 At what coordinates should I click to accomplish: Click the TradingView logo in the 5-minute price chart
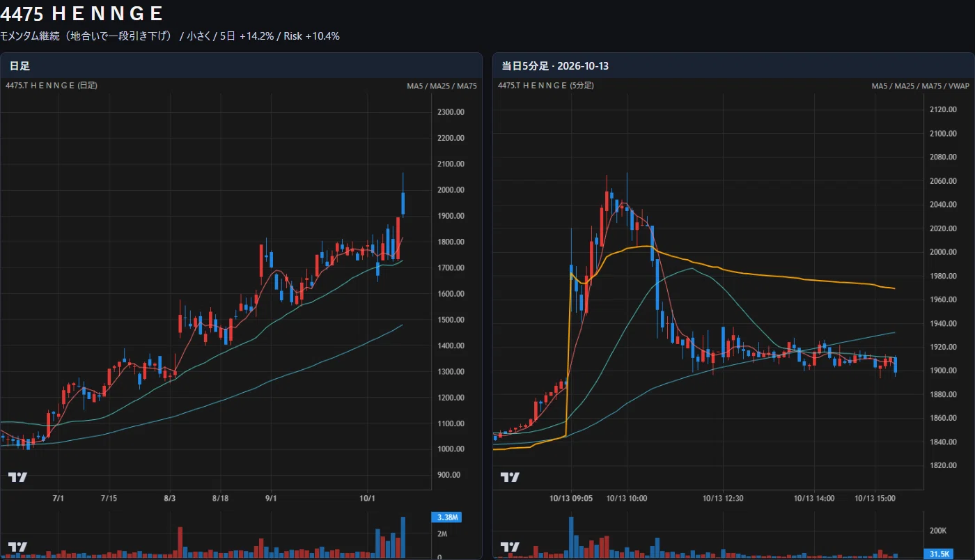[510, 477]
